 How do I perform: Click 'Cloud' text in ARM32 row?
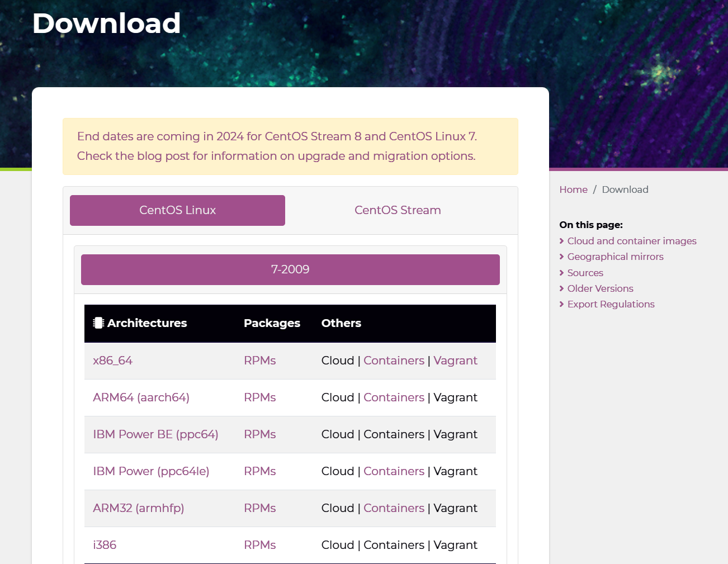[338, 508]
